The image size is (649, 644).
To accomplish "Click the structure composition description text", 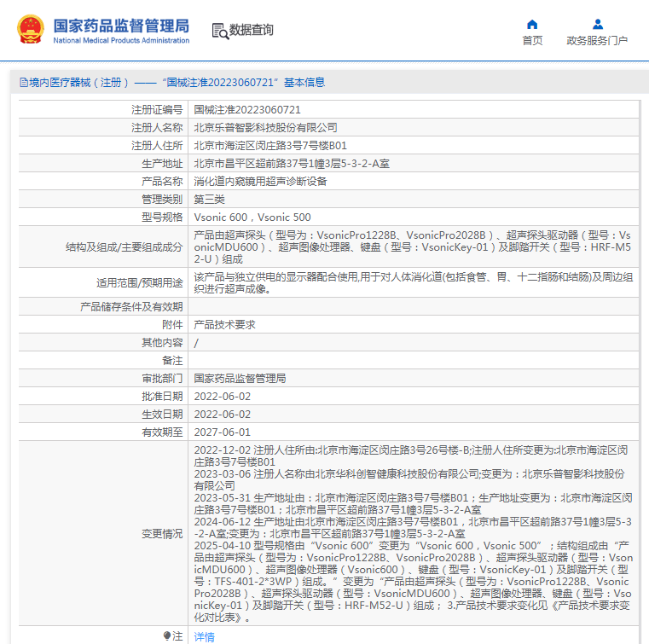I will [x=413, y=247].
